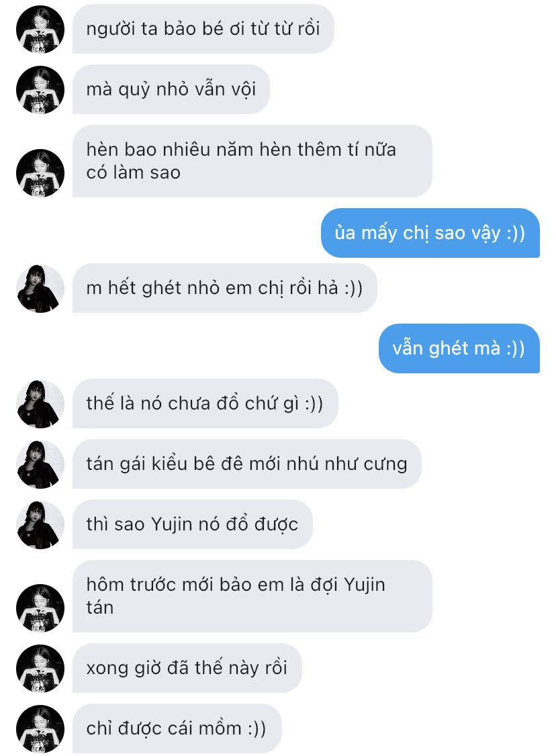
Task: Click avatar beside "xong giờ đã thế này rồi"
Action: click(40, 669)
